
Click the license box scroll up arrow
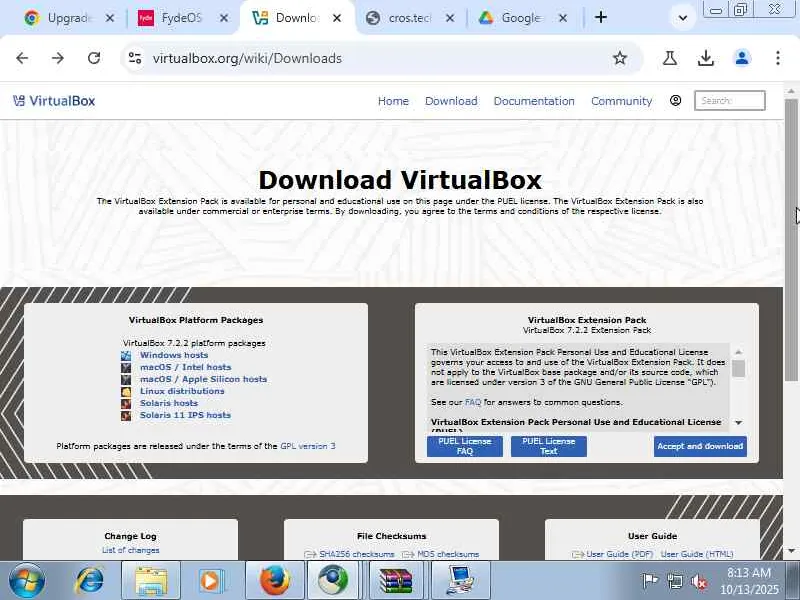tap(738, 352)
